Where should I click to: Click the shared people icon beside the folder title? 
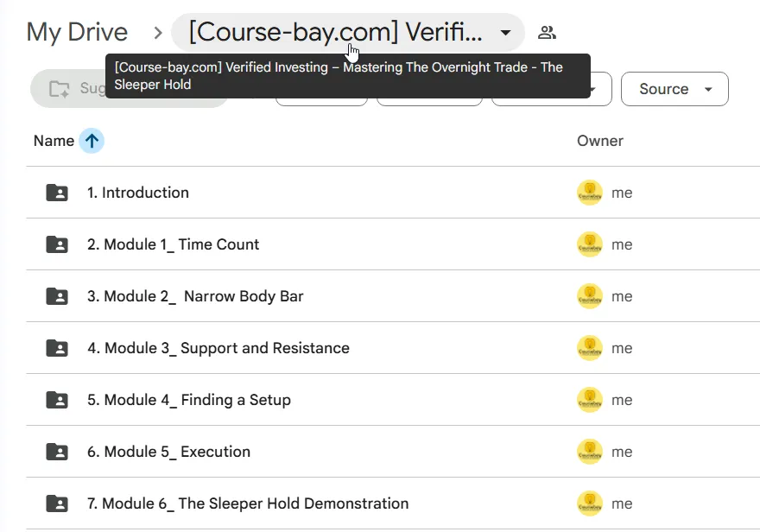tap(547, 33)
